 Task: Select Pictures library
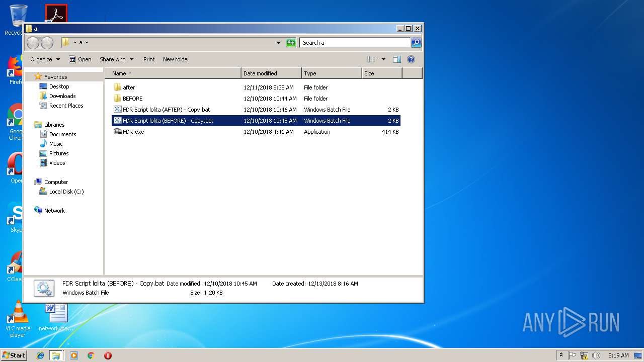(x=59, y=153)
